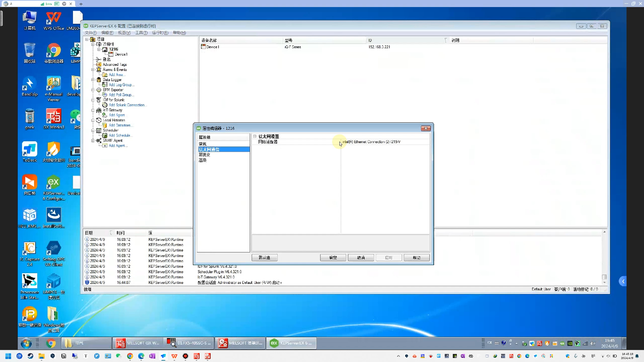This screenshot has height=362, width=644.
Task: Click the Local Historian clock icon
Action: (x=99, y=120)
